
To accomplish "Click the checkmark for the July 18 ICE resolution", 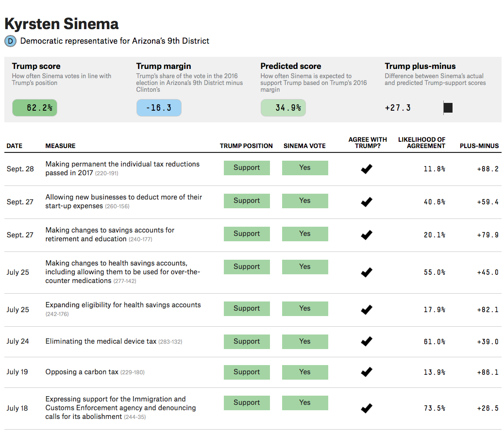I will (x=367, y=408).
